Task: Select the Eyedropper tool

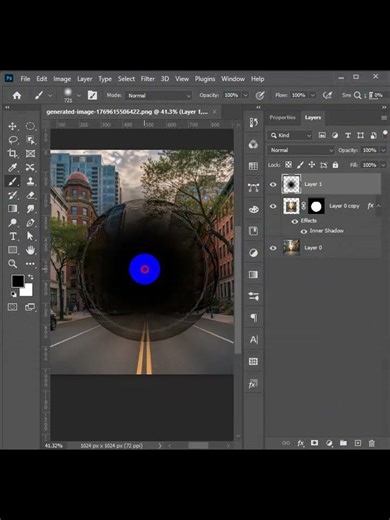Action: point(13,167)
